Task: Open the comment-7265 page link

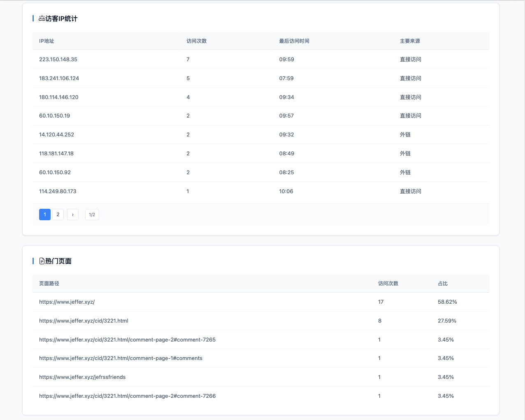Action: (127, 340)
